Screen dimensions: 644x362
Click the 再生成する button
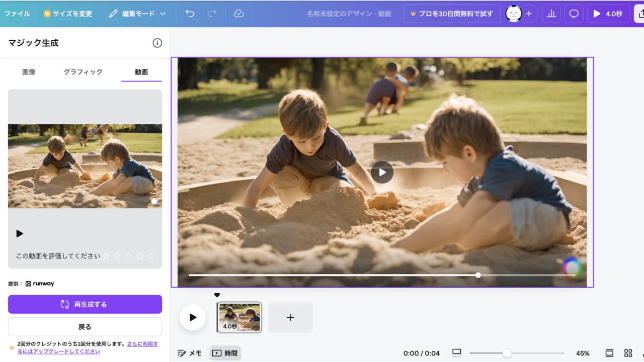pyautogui.click(x=85, y=304)
